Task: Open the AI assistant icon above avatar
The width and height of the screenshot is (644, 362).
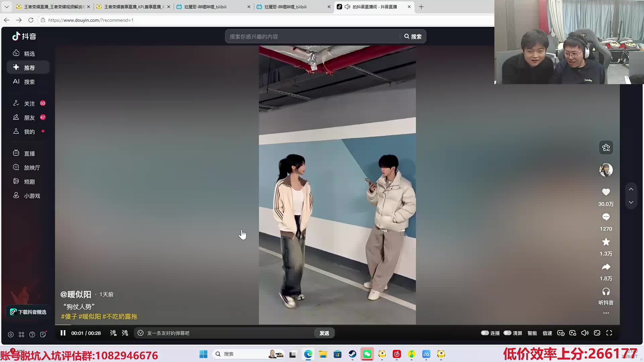Action: point(606,147)
